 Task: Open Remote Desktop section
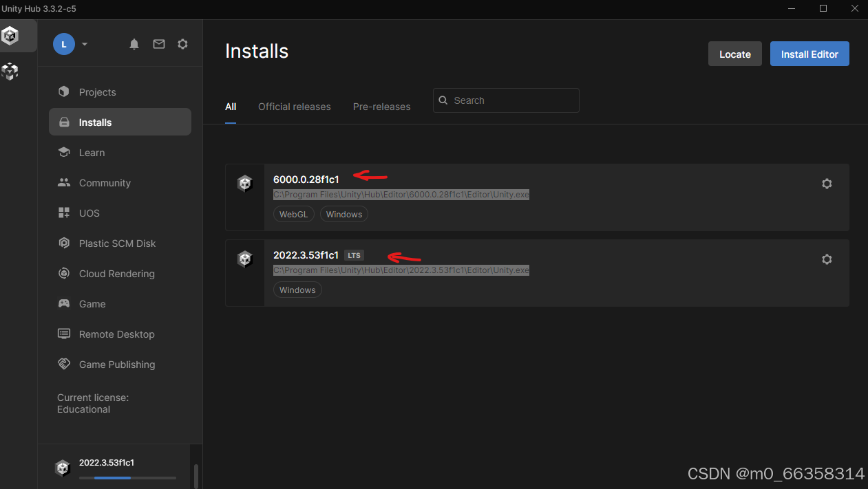(120, 334)
